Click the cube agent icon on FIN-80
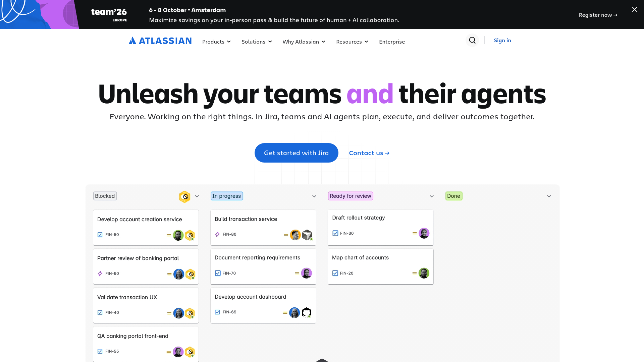The width and height of the screenshot is (644, 362). pyautogui.click(x=307, y=235)
